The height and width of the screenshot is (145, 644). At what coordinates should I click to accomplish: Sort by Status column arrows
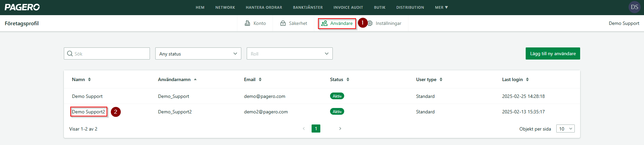pyautogui.click(x=348, y=79)
